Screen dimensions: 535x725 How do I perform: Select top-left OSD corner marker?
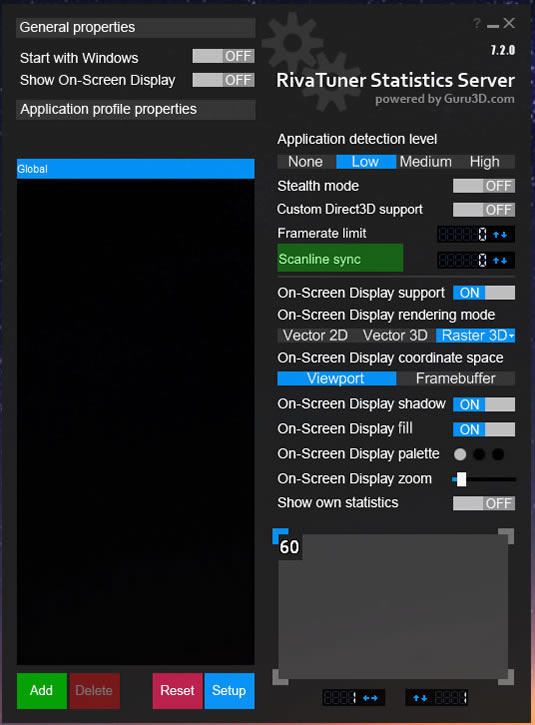pyautogui.click(x=279, y=535)
